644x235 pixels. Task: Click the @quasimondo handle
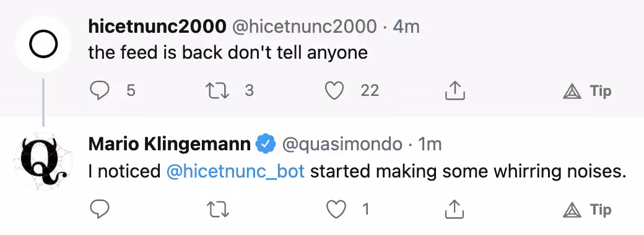pyautogui.click(x=342, y=144)
